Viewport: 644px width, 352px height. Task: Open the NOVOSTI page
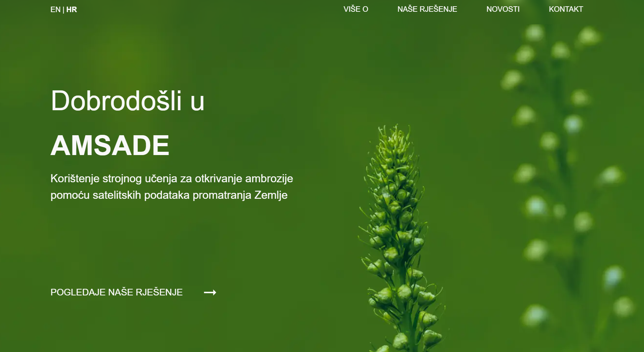point(503,9)
